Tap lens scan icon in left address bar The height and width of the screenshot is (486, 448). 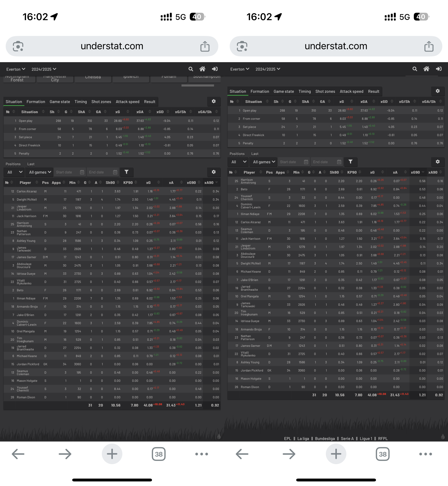(x=18, y=46)
